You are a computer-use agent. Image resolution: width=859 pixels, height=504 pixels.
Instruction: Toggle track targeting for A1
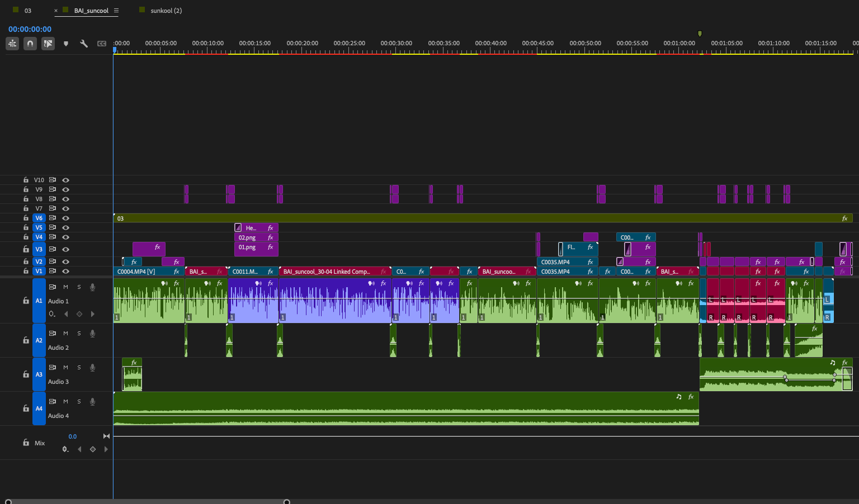click(x=39, y=301)
